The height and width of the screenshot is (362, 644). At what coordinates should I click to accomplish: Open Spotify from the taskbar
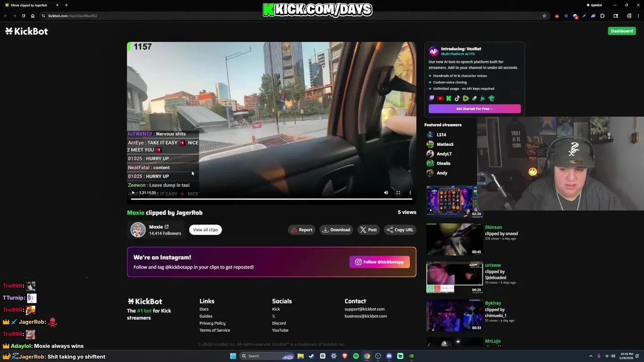(356, 356)
